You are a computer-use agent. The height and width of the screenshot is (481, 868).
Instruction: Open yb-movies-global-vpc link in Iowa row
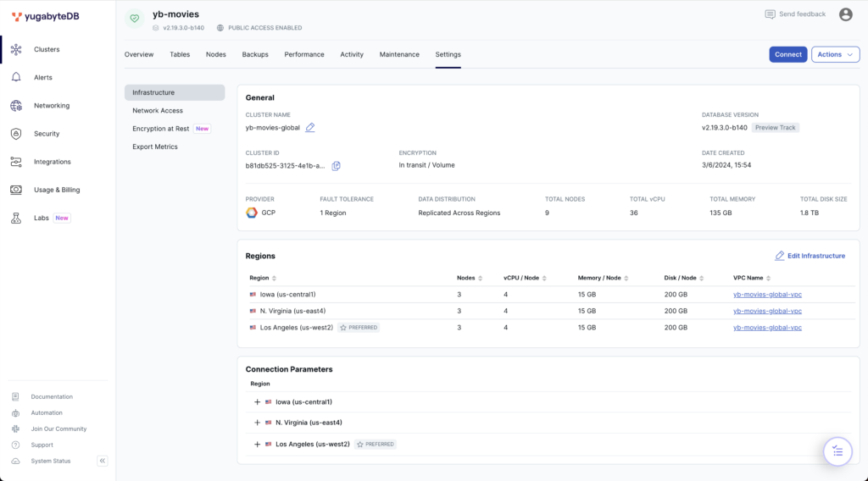point(767,295)
